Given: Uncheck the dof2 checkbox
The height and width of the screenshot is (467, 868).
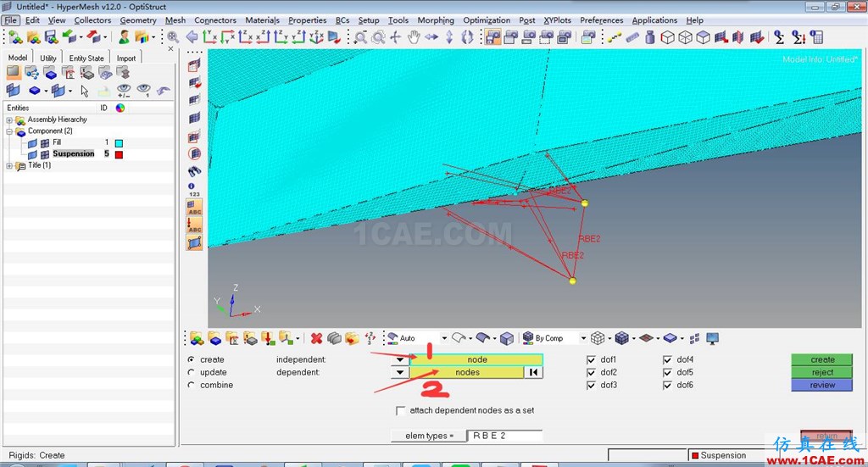Looking at the screenshot, I should coord(591,372).
